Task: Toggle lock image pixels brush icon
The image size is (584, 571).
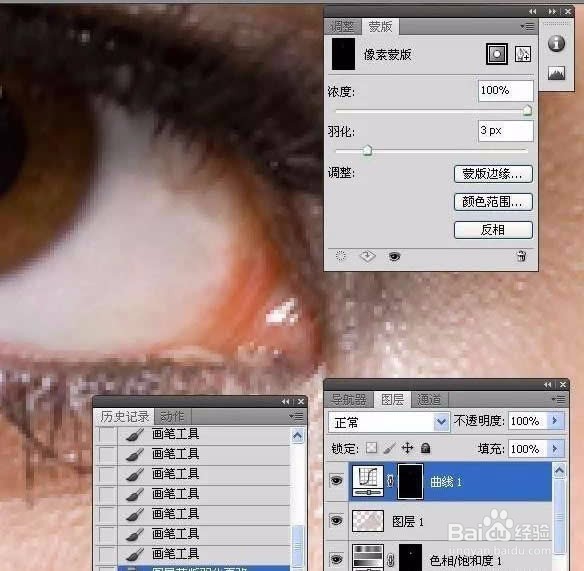Action: point(389,448)
